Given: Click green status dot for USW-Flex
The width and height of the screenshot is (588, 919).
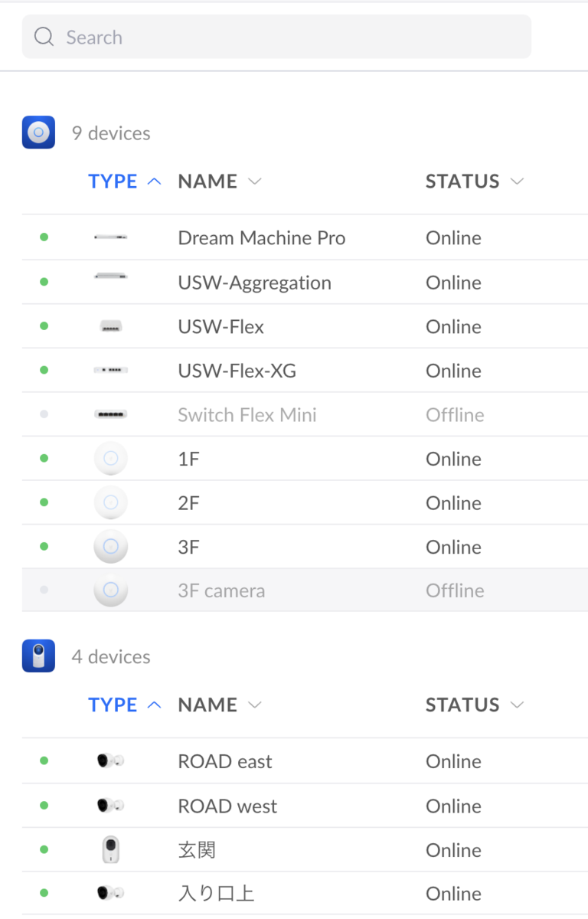Looking at the screenshot, I should 44,326.
